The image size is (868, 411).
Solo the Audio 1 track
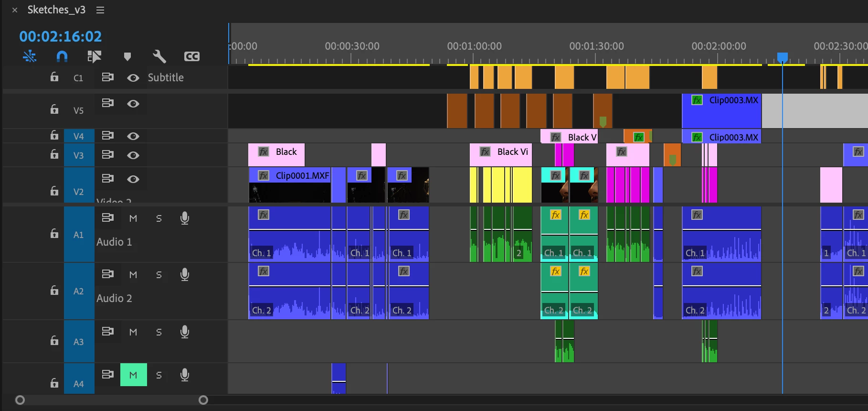point(159,218)
